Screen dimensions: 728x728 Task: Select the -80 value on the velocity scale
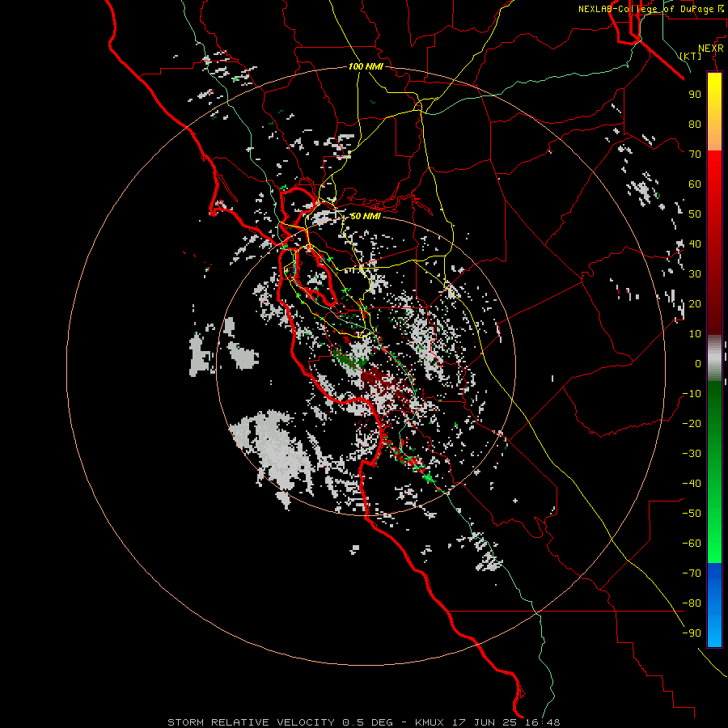point(692,603)
